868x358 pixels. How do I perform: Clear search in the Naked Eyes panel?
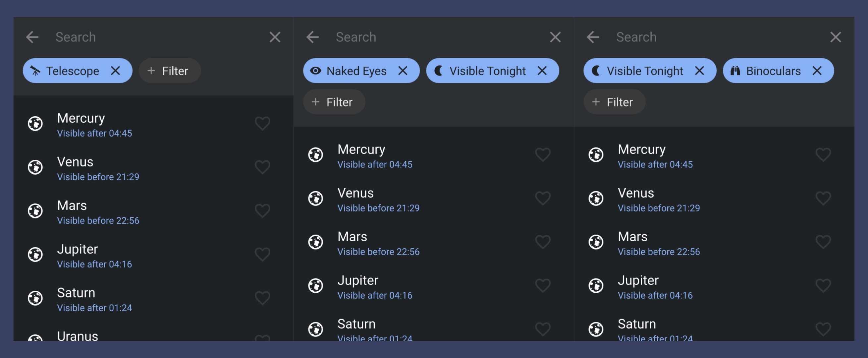(555, 37)
